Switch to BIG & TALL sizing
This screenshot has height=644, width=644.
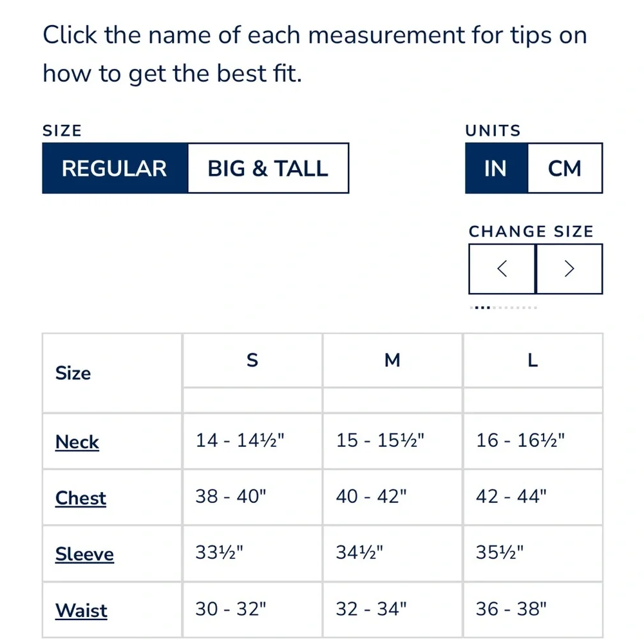[x=268, y=168]
